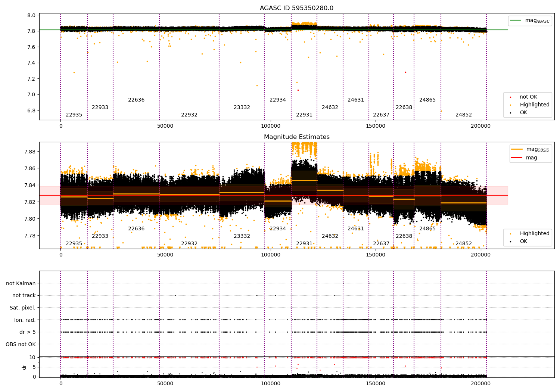
Task: Click obsid label 22933 in Magnitude Estimates panel
Action: tap(100, 236)
